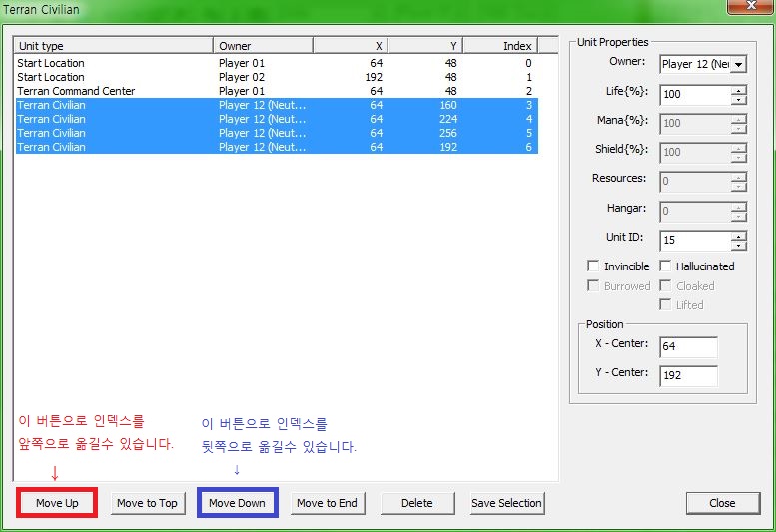Screen dimensions: 776x532
Task: Select Terran Civilian row with index 3
Action: click(277, 105)
